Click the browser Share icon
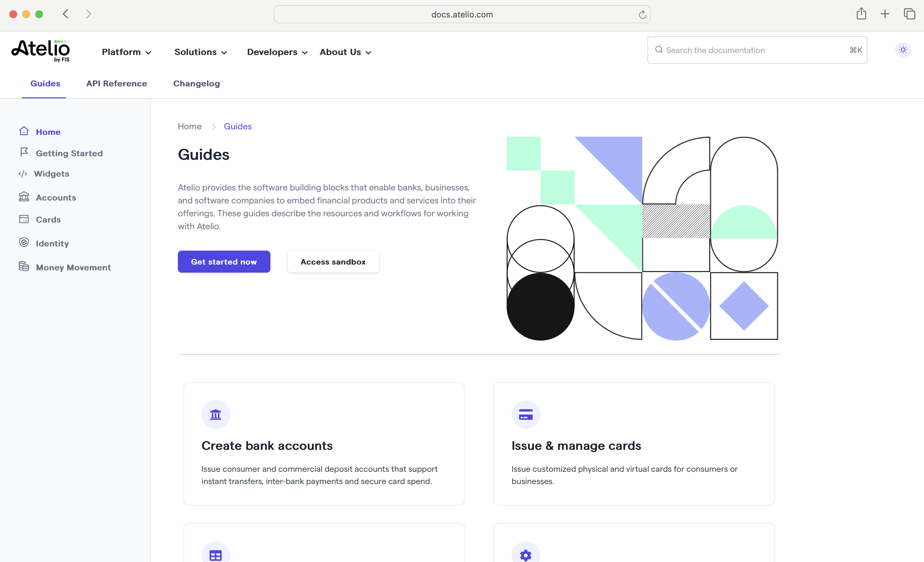The height and width of the screenshot is (562, 924). point(861,14)
